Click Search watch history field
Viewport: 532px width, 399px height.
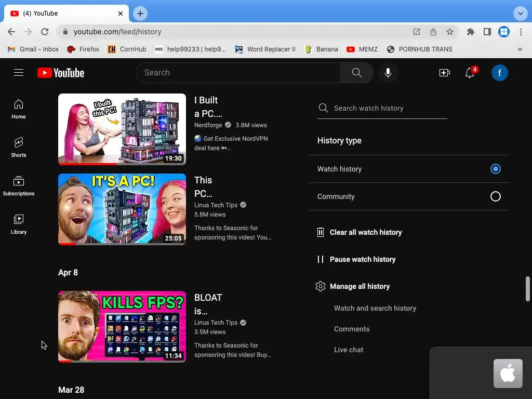(382, 108)
